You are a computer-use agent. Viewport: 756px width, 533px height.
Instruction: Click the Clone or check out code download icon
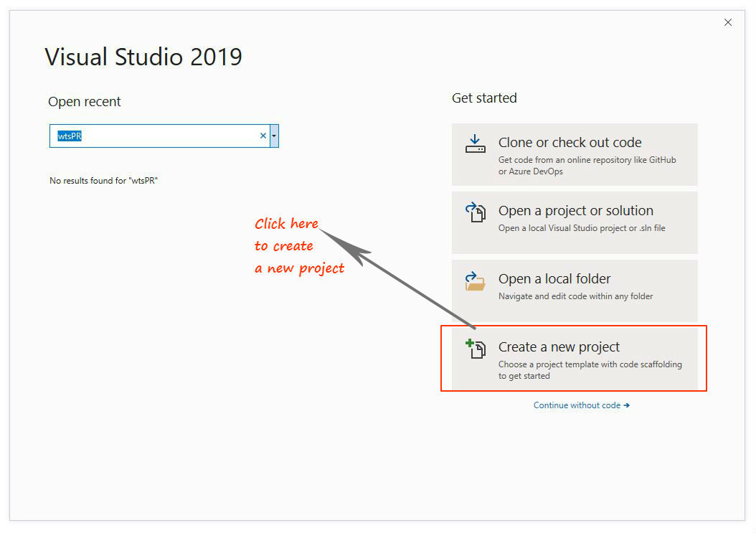click(475, 143)
